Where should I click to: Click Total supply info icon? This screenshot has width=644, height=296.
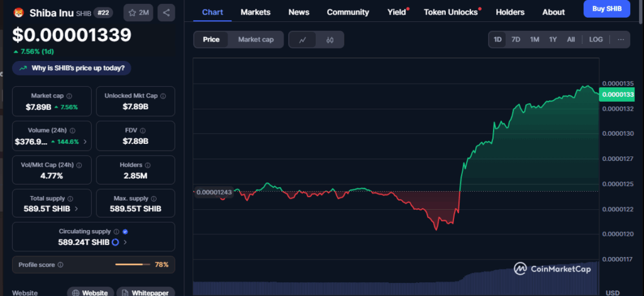click(70, 199)
